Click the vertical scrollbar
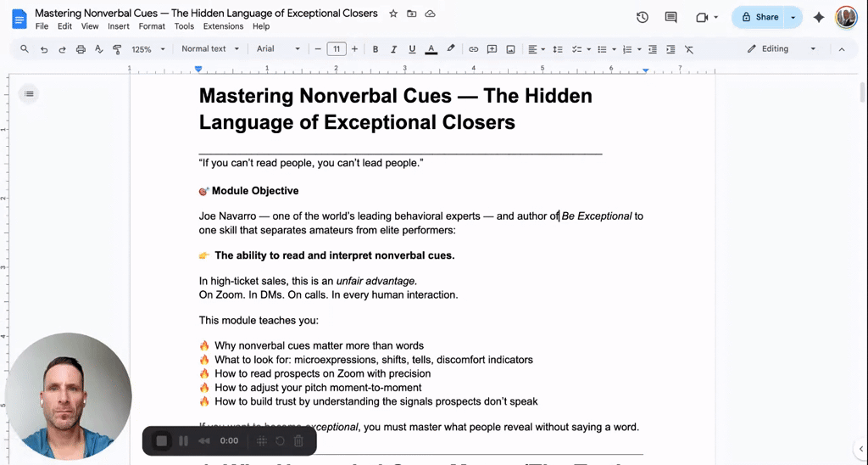The image size is (868, 465). (x=862, y=92)
